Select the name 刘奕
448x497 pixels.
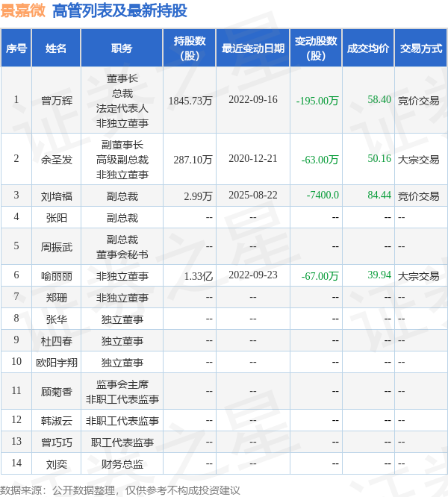coord(57,464)
